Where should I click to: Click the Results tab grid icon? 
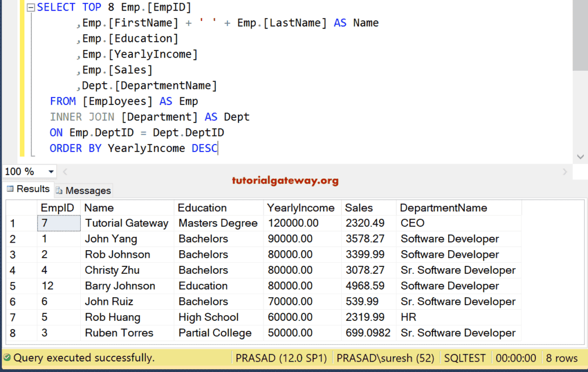tap(10, 189)
